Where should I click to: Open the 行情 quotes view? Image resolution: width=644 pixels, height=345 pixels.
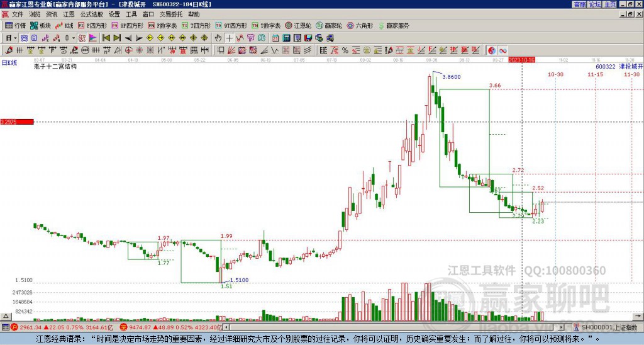15,25
